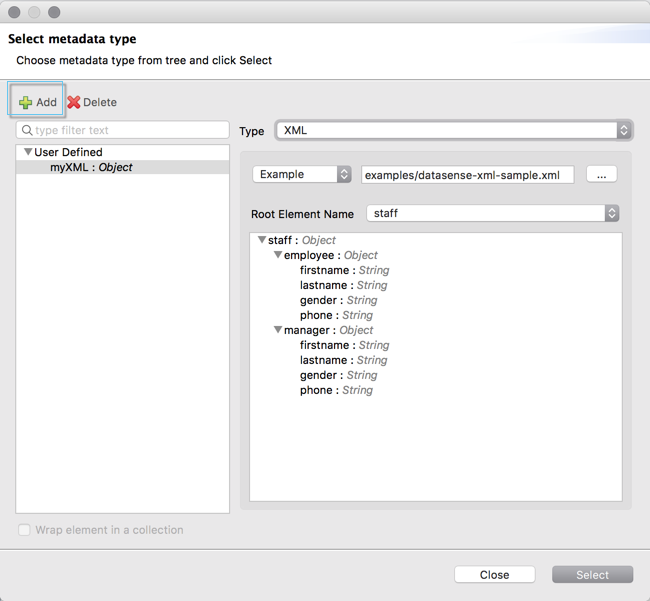Collapse the employee object node

[278, 255]
